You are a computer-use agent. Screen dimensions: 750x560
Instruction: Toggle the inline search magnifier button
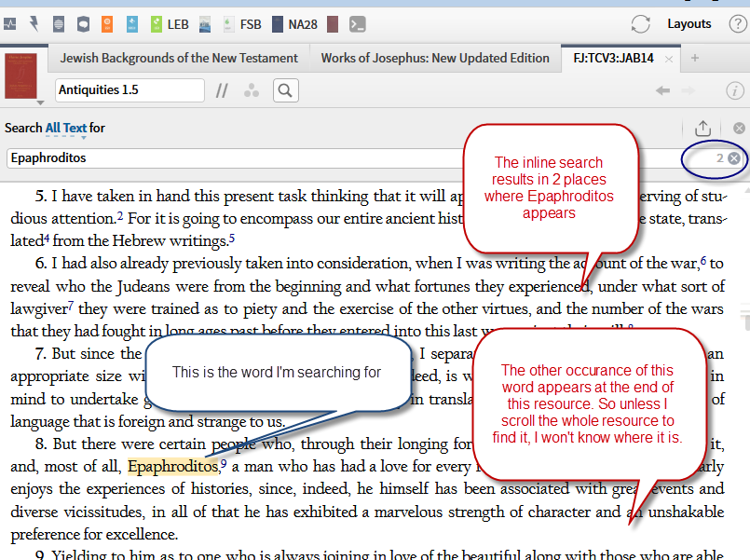tap(285, 90)
